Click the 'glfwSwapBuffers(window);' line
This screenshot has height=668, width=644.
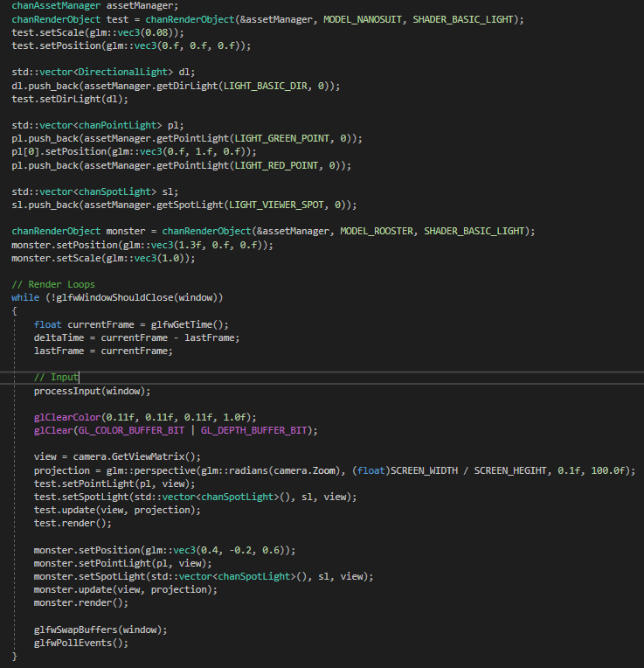(x=100, y=630)
